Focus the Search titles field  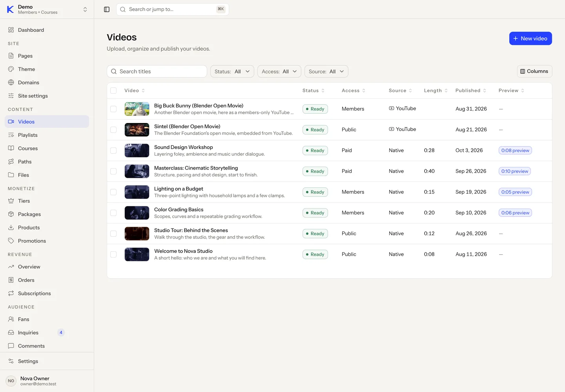pyautogui.click(x=157, y=71)
